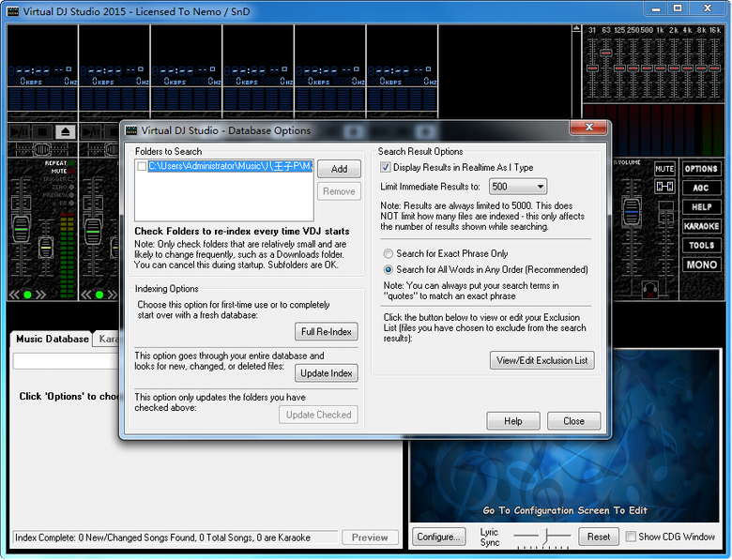Click the KARAOKE button
This screenshot has width=732, height=560.
coord(701,226)
